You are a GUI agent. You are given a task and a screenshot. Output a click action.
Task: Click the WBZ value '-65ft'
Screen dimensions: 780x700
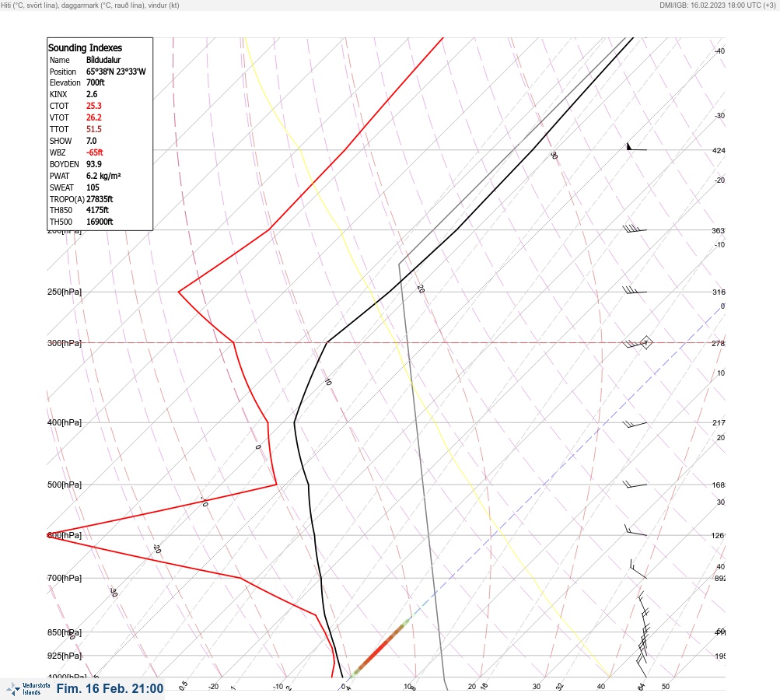[95, 152]
